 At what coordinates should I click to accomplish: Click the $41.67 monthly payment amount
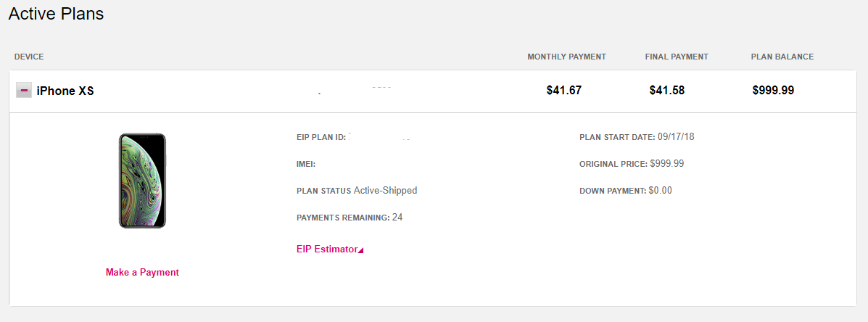564,91
